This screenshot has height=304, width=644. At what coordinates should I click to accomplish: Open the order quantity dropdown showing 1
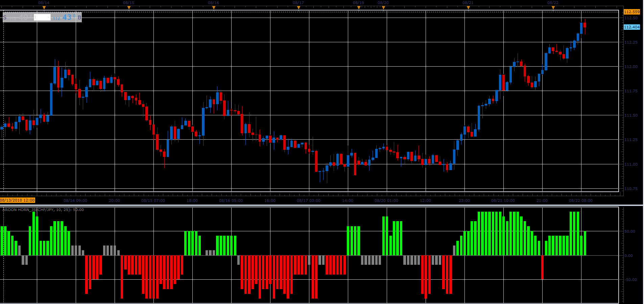pos(42,17)
